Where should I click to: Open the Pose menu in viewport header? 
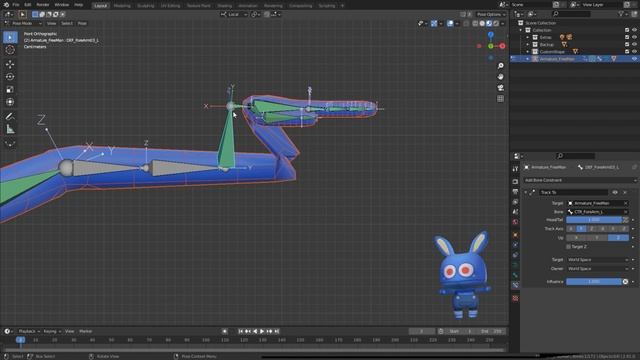pos(82,23)
